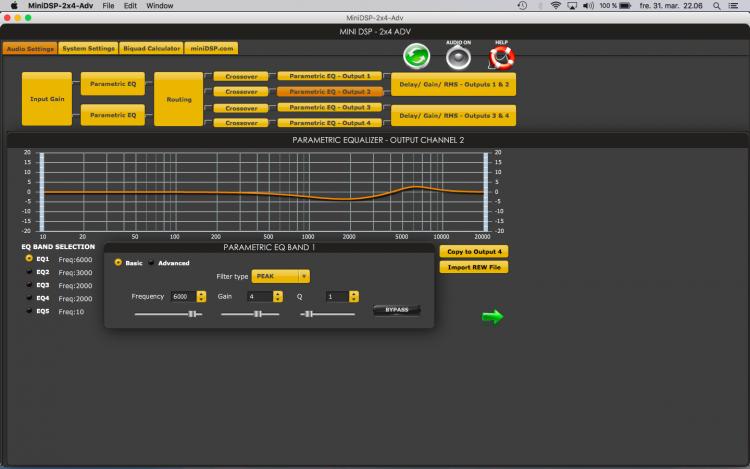
Task: Choose Advanced mode radio button
Action: pyautogui.click(x=151, y=262)
